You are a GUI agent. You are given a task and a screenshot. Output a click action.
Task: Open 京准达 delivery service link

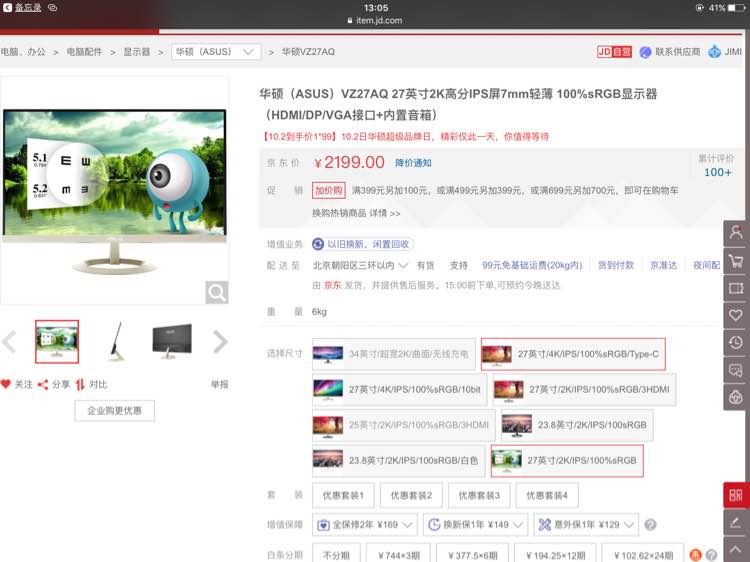663,265
